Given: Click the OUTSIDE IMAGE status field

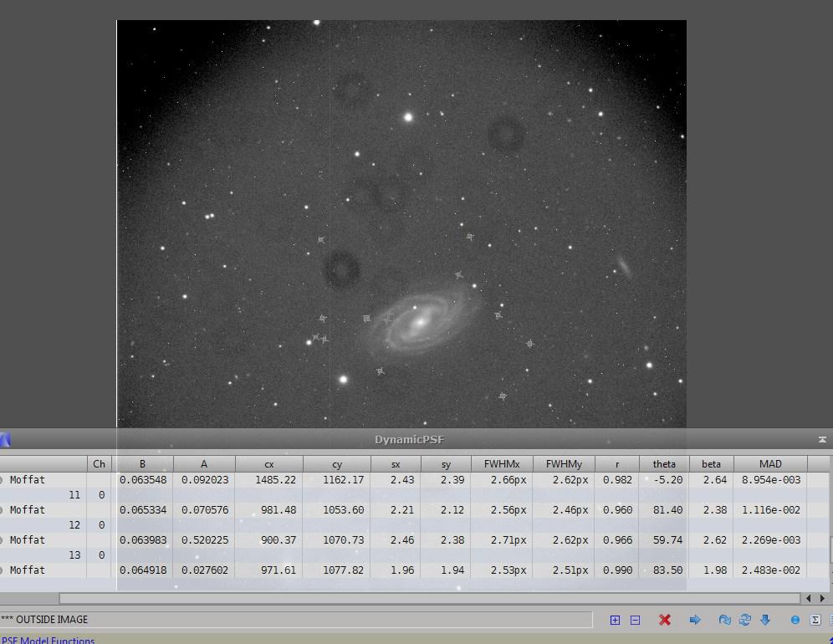Looking at the screenshot, I should click(296, 620).
